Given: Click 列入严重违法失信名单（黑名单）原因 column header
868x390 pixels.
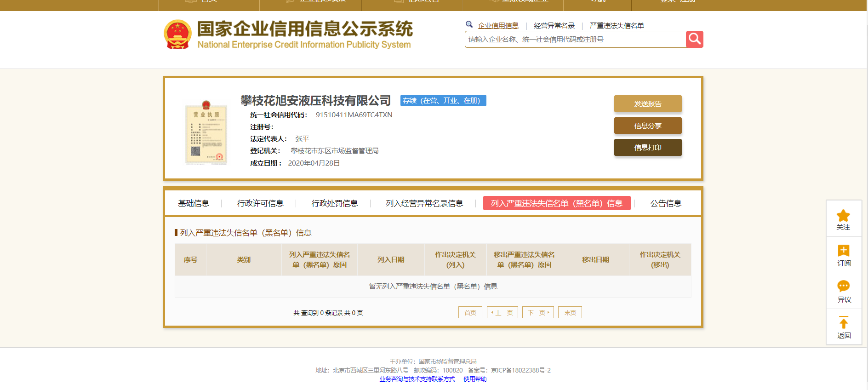Looking at the screenshot, I should coord(320,259).
